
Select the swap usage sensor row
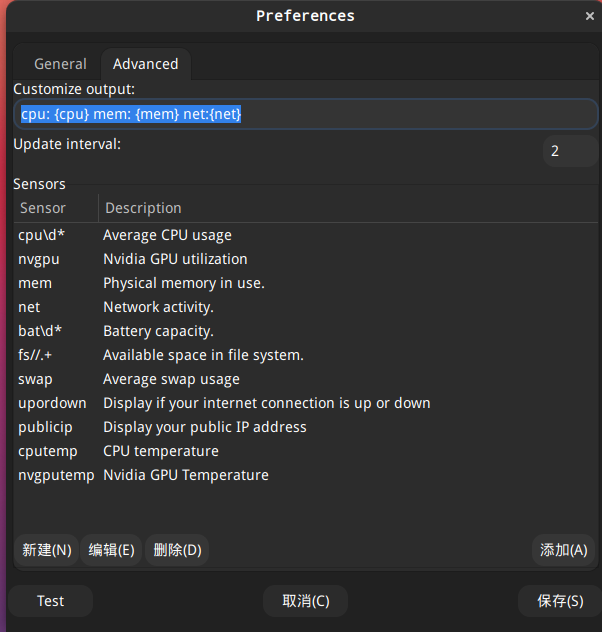(306, 379)
